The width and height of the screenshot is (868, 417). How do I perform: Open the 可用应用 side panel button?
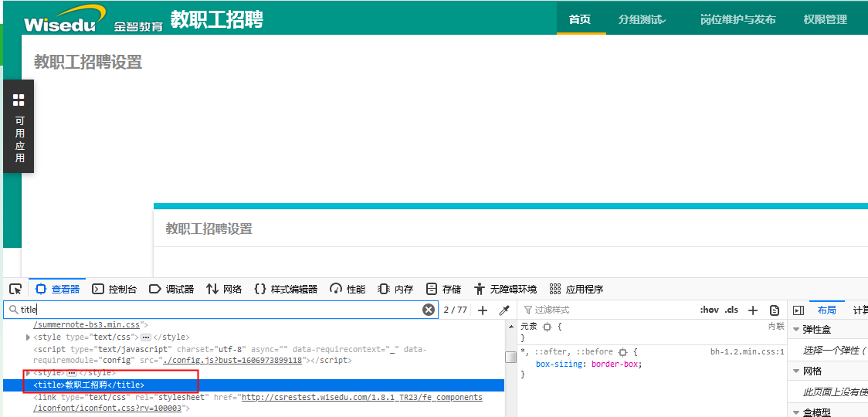19,127
